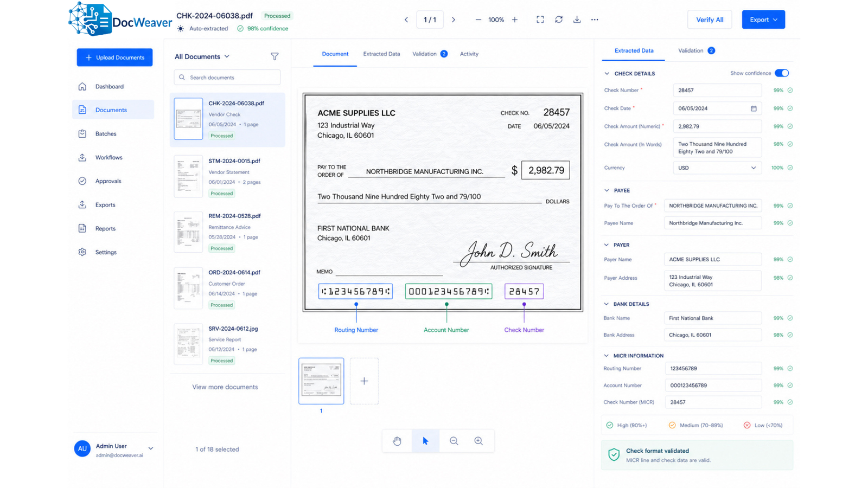Select page 1 thumbnail
Viewport: 868px width, 488px height.
click(321, 381)
